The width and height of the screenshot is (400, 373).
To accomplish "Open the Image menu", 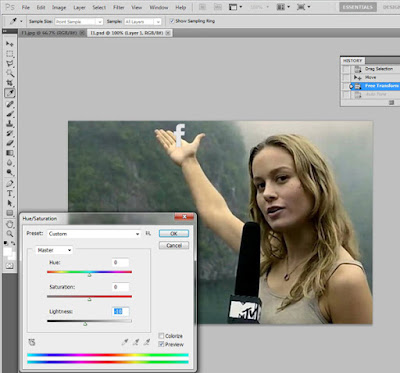I will [59, 7].
